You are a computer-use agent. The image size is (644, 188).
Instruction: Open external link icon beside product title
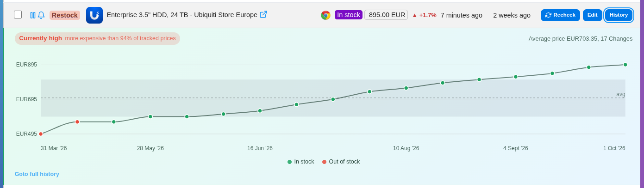[263, 14]
